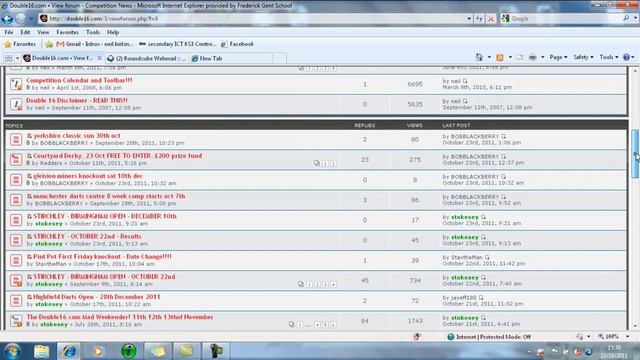Open STIRCHLEY OCTOBER 22nd Results topic
This screenshot has height=360, width=640.
pos(87,236)
